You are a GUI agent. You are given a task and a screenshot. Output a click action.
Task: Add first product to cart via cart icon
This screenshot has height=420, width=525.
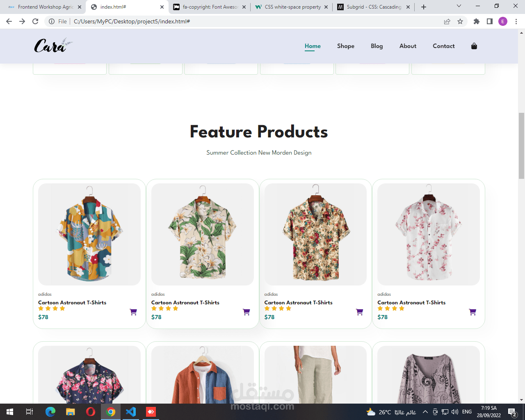pyautogui.click(x=133, y=312)
